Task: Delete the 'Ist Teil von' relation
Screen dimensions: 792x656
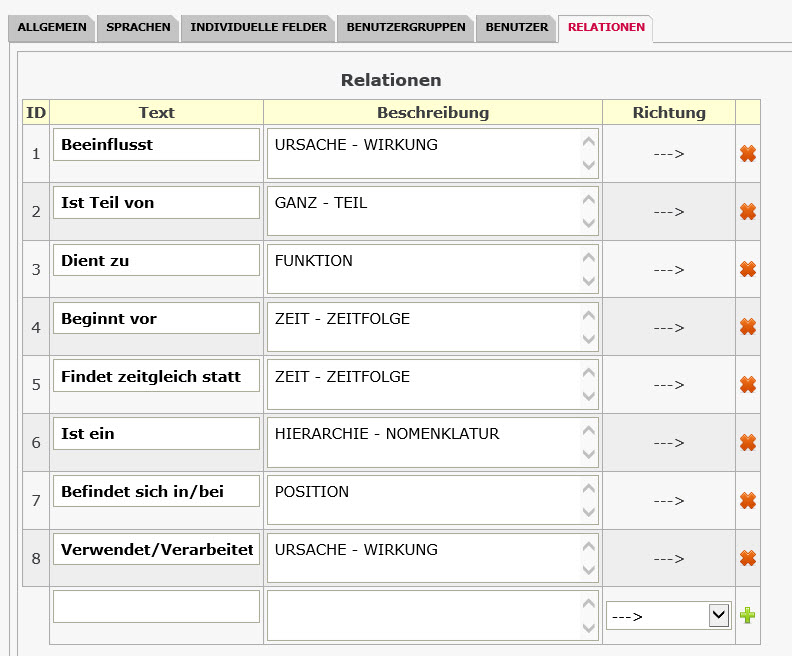Action: coord(747,211)
